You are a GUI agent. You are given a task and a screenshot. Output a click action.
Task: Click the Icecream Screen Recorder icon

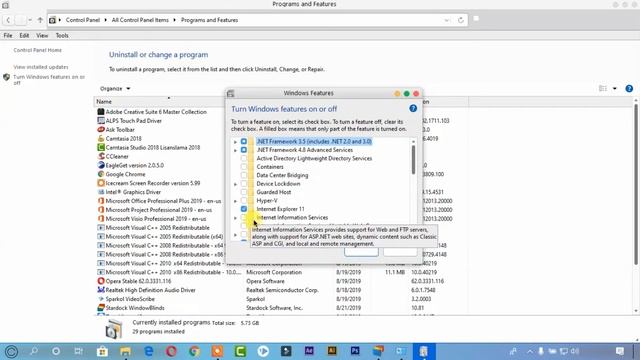(101, 183)
